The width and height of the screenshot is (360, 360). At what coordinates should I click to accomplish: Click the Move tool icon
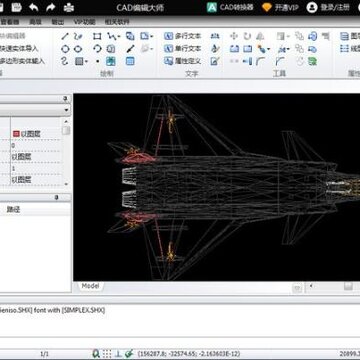234,36
